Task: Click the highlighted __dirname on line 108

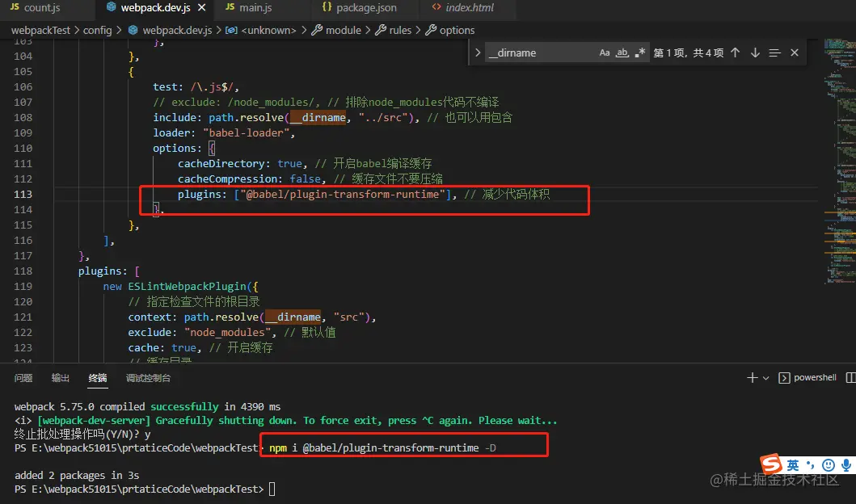Action: [x=318, y=118]
